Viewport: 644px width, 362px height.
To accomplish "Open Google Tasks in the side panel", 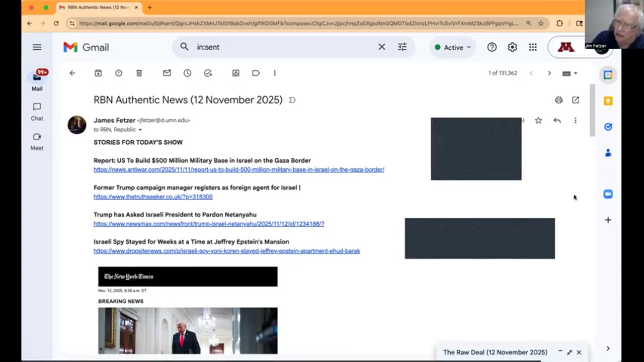I will tap(608, 127).
